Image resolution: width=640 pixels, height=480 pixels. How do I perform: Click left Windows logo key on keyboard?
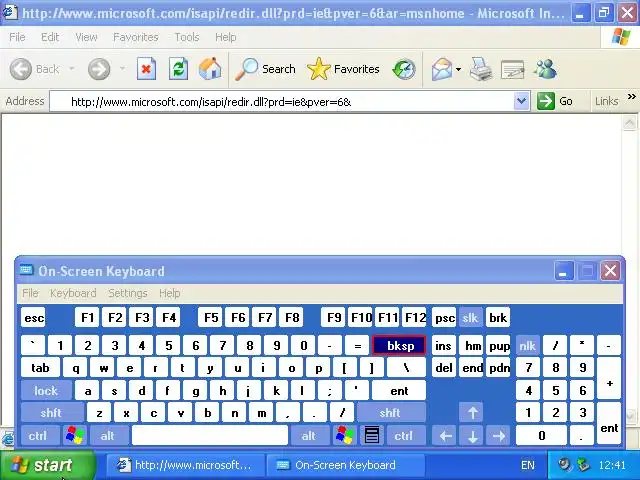75,436
